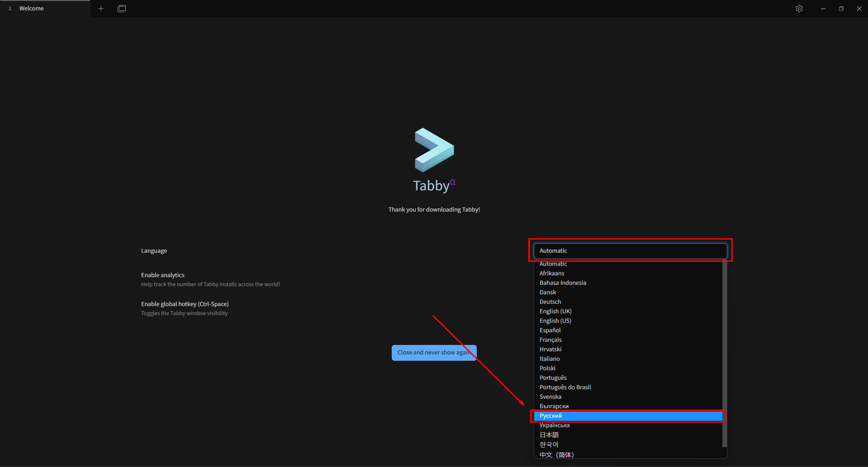Select English (US) language option
Image resolution: width=868 pixels, height=467 pixels.
628,321
